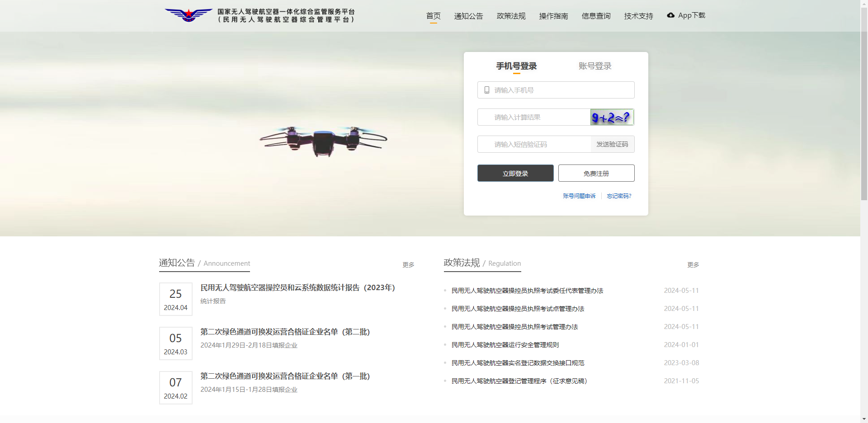
Task: Select 首页 in the navigation bar
Action: pos(433,16)
